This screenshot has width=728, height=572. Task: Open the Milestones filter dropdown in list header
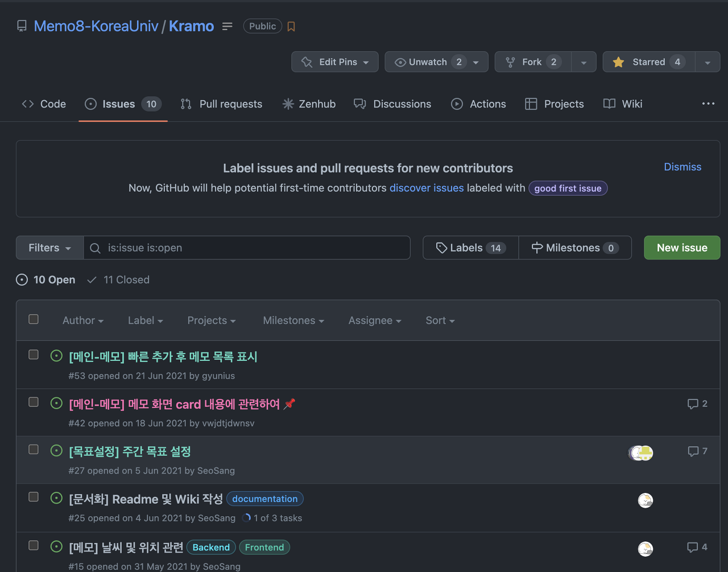[293, 320]
